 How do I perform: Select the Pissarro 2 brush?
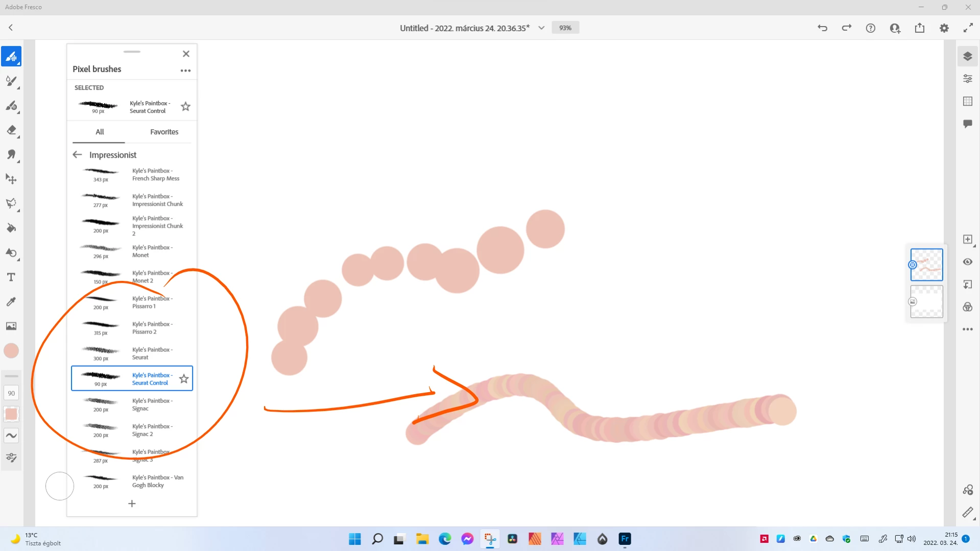(132, 328)
